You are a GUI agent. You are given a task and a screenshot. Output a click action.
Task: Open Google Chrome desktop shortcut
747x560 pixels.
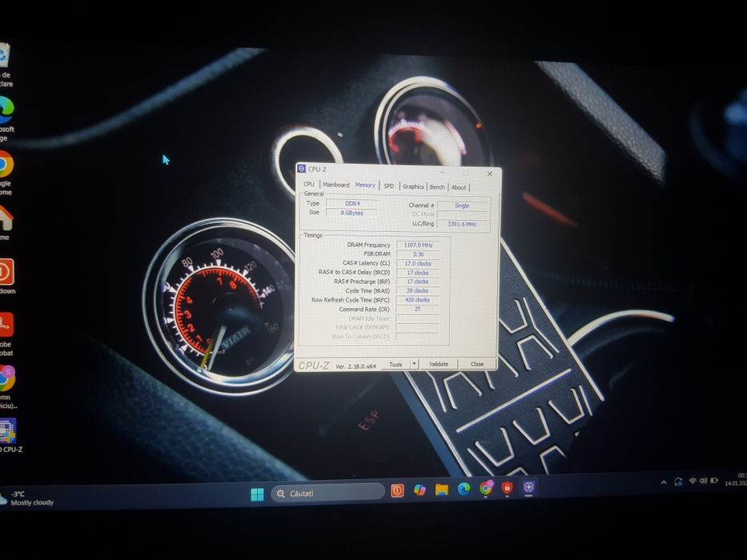point(6,172)
